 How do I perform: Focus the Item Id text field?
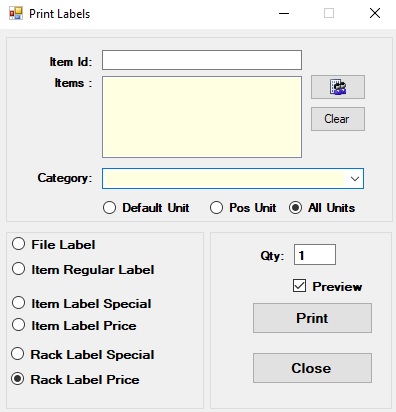tap(202, 60)
